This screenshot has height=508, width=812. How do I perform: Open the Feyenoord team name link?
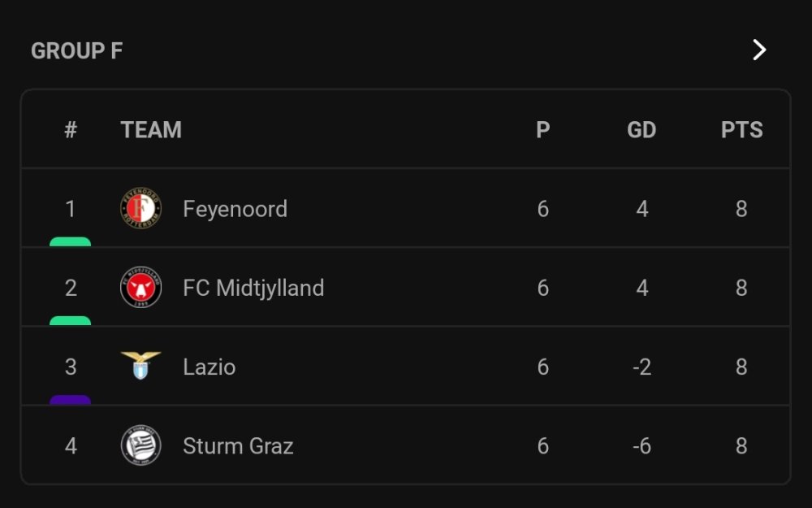coord(235,209)
